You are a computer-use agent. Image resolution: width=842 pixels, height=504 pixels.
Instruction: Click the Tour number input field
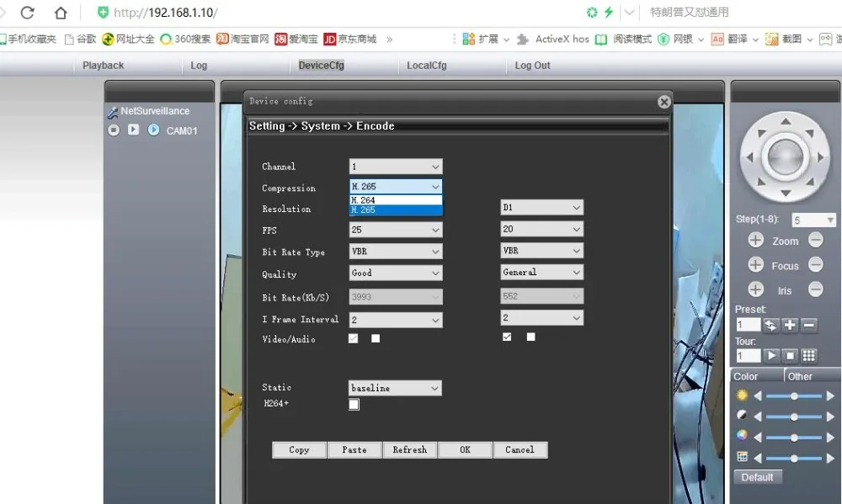click(748, 355)
